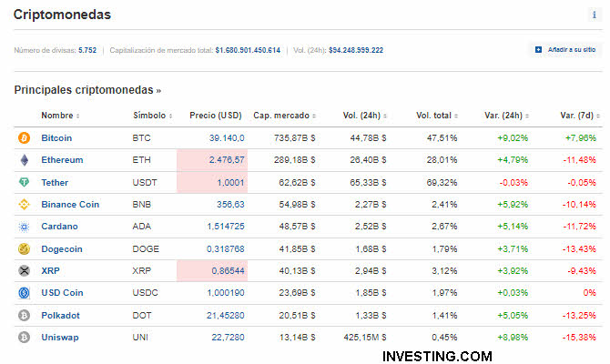The height and width of the screenshot is (364, 610).
Task: Click the Dogecoin logo icon
Action: tap(23, 248)
